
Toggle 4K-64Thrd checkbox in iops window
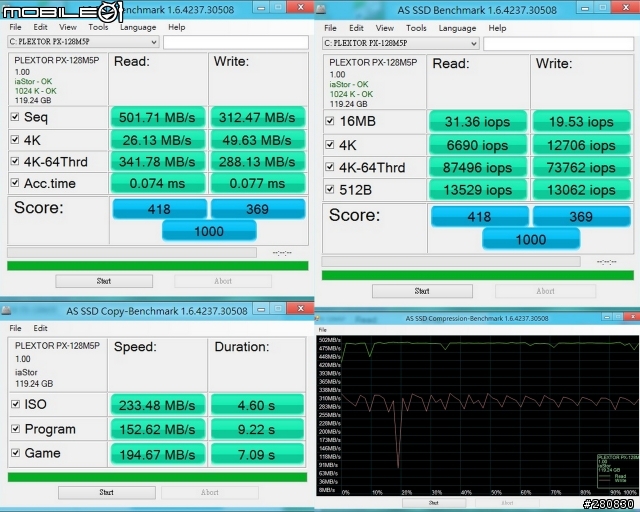point(330,167)
